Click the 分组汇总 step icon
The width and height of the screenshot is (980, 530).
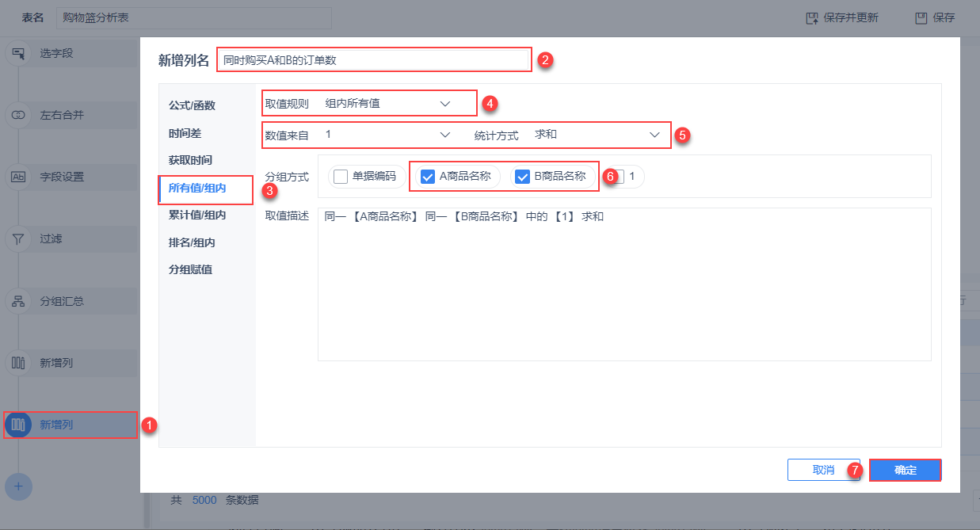[x=18, y=301]
